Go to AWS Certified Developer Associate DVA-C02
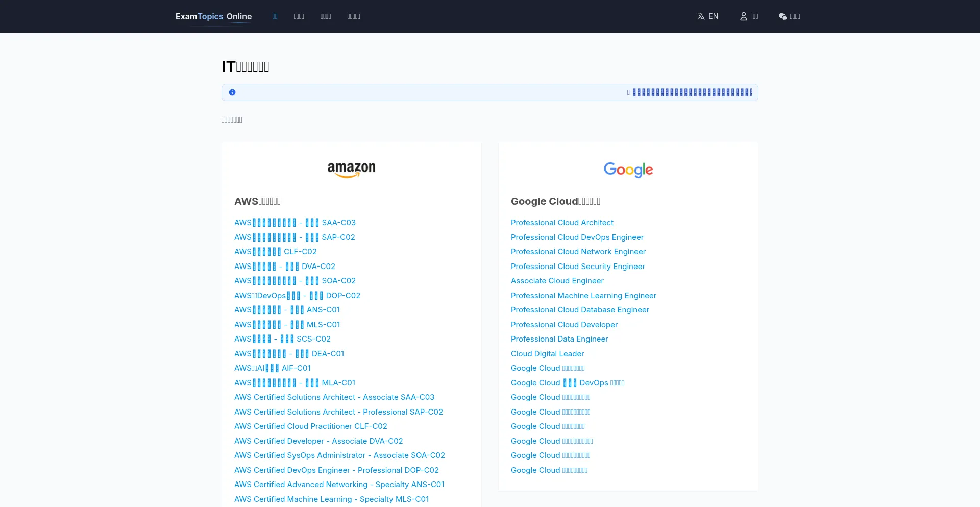The height and width of the screenshot is (507, 980). 318,441
